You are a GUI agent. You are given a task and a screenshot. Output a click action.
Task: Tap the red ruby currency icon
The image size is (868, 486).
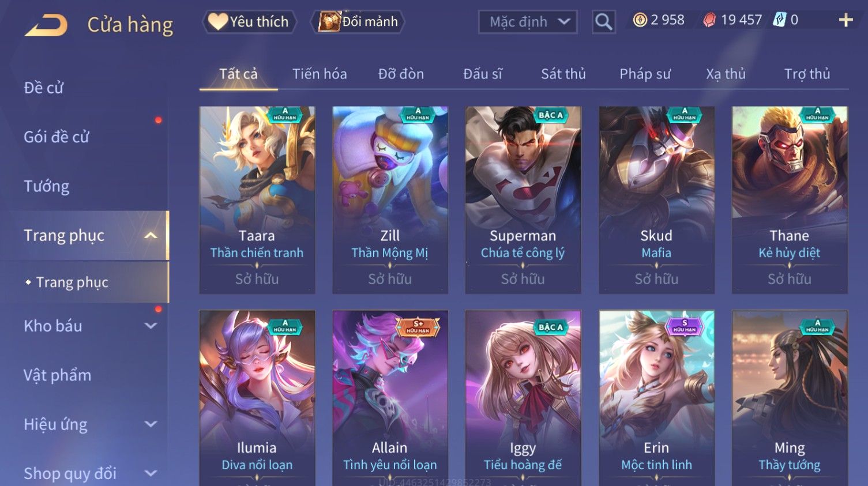709,20
